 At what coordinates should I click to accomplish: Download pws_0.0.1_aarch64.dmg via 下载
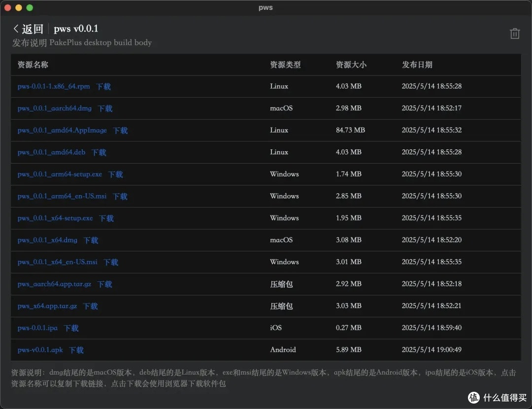pos(105,108)
